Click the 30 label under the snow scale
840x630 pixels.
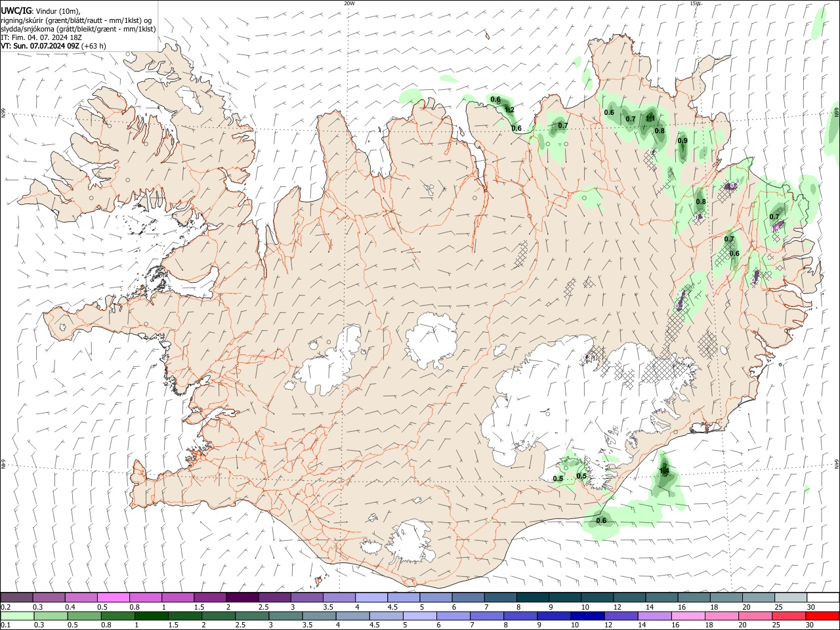click(x=811, y=607)
